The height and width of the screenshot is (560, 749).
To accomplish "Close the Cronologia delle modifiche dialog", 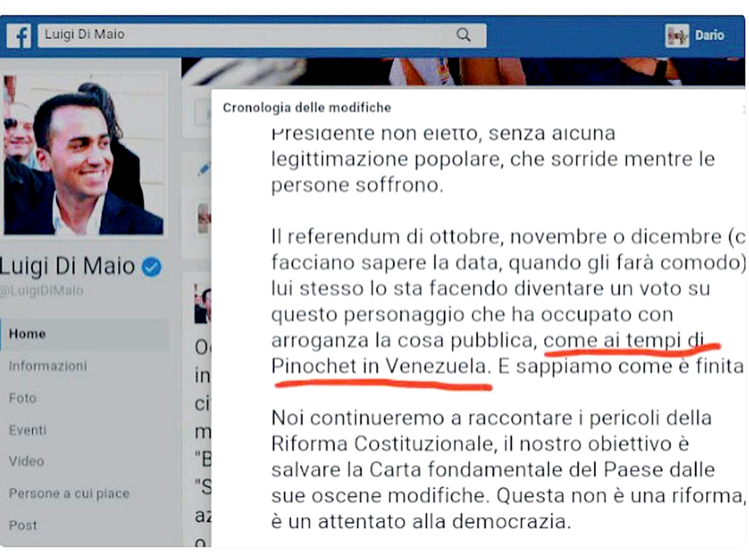I will pos(743,109).
